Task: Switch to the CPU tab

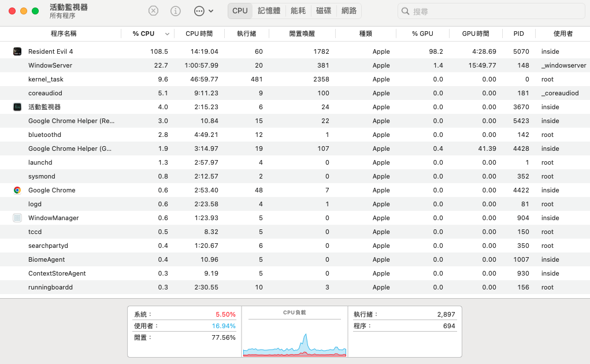Action: point(240,11)
